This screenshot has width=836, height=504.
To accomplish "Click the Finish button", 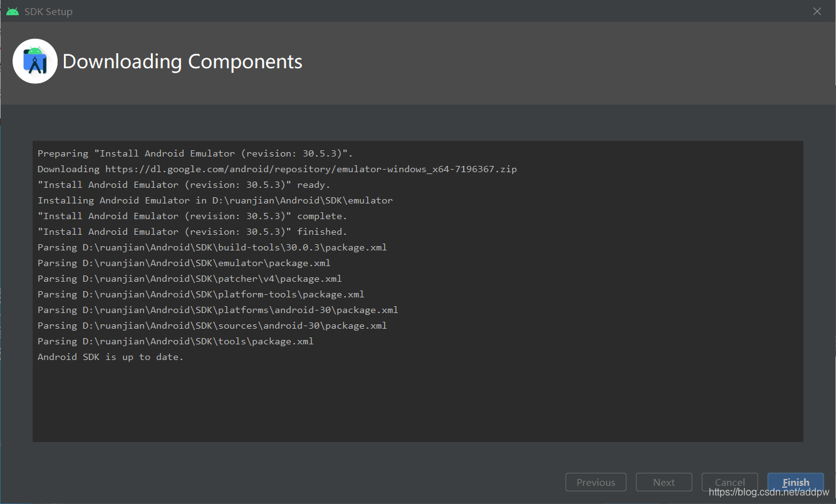I will [x=795, y=482].
